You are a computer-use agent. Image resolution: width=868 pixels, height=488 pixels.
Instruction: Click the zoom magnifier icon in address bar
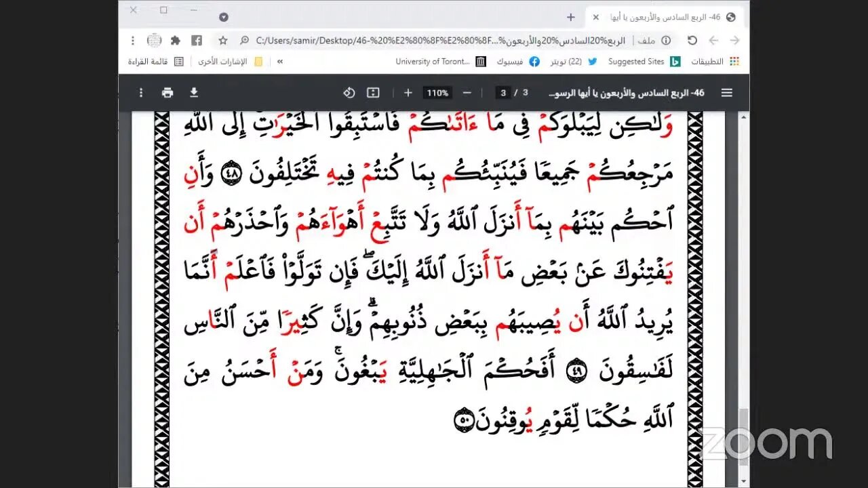[244, 41]
